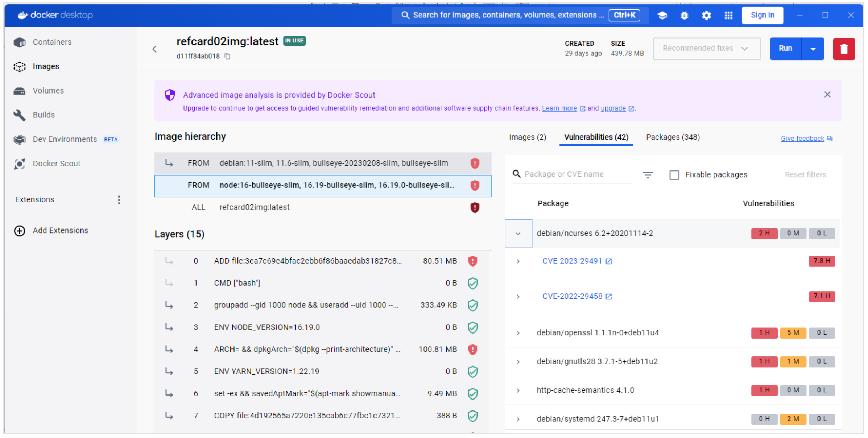The height and width of the screenshot is (438, 868).
Task: Click the vulnerability shield for debian:11-slim row
Action: [475, 164]
